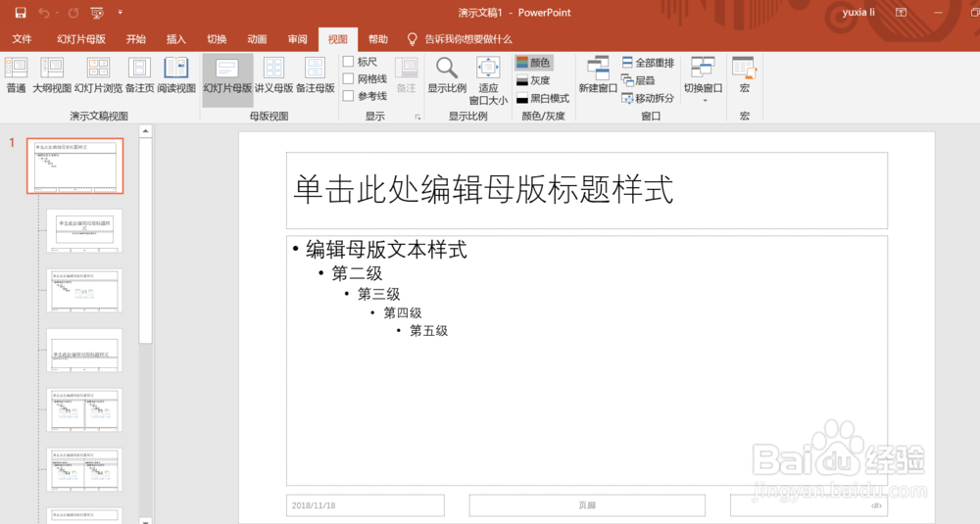This screenshot has height=524, width=980.
Task: Switch to 插入 Insert tab
Action: point(176,39)
